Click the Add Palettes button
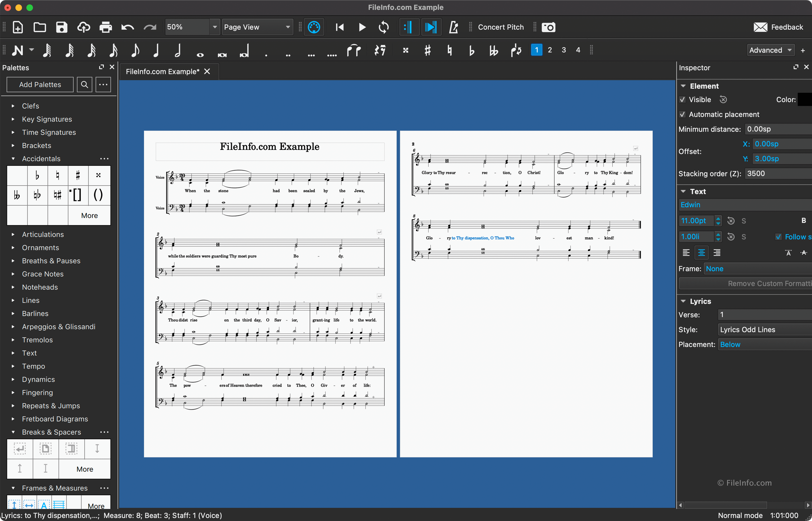 [x=40, y=85]
